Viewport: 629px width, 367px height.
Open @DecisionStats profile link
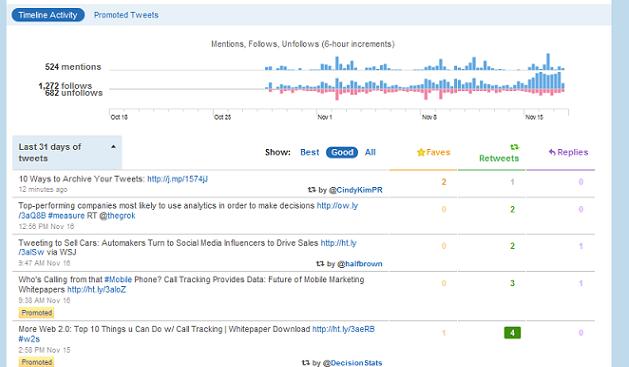click(x=352, y=363)
